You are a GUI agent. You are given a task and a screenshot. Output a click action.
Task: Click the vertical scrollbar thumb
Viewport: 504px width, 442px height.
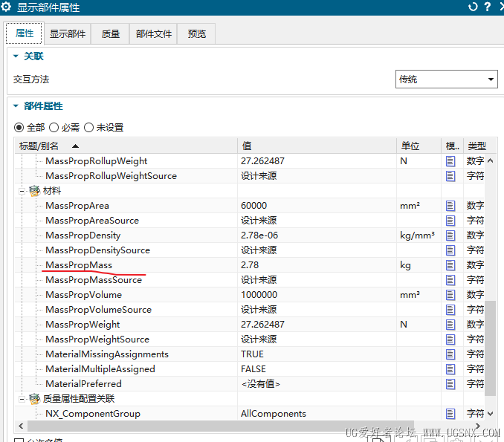(x=490, y=348)
